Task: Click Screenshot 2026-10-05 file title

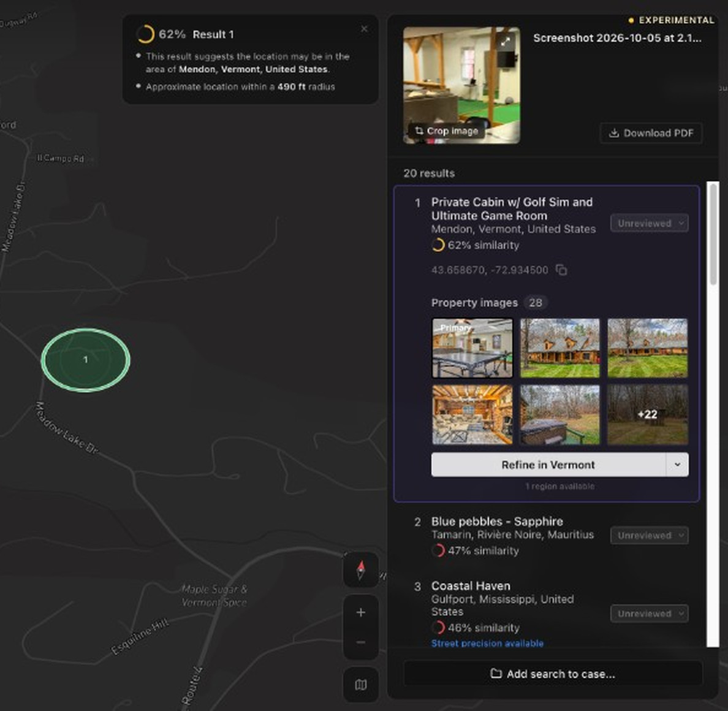Action: [x=617, y=38]
